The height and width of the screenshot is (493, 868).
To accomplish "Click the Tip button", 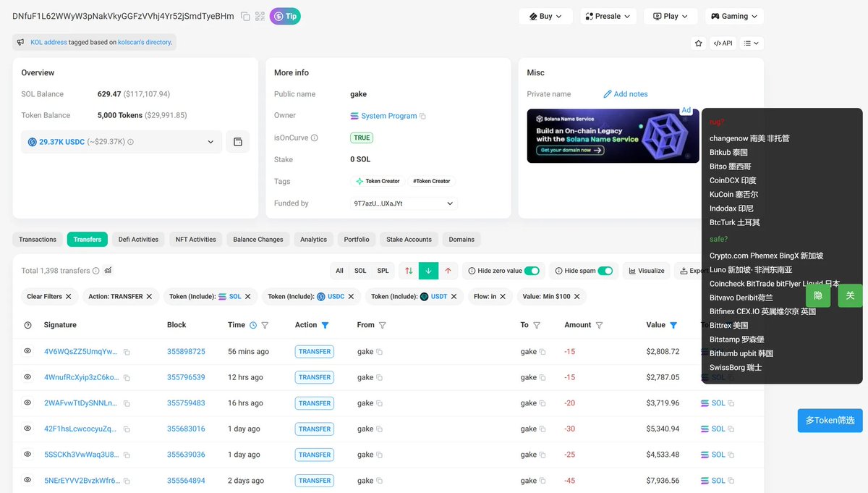I will [x=285, y=16].
